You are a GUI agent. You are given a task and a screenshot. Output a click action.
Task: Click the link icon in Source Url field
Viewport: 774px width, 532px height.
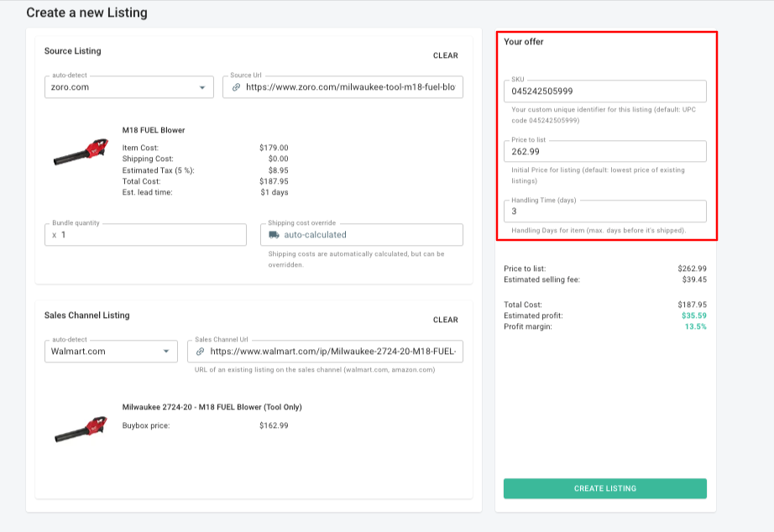click(x=236, y=87)
